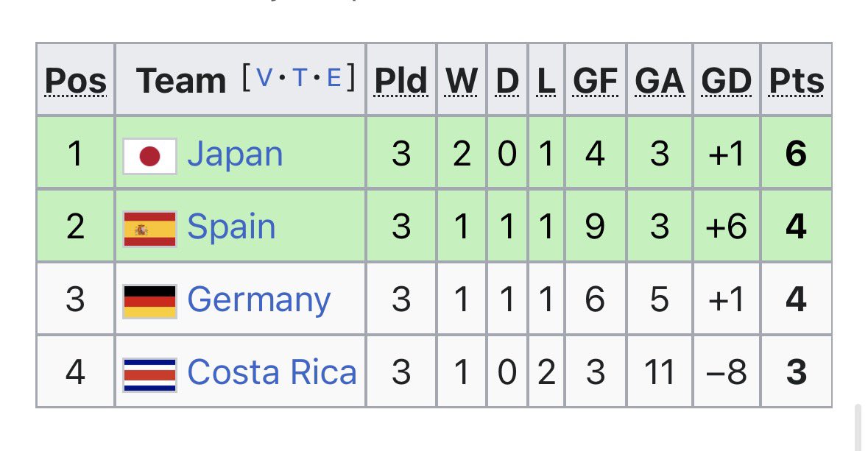Click the T talk-template link

[300, 77]
